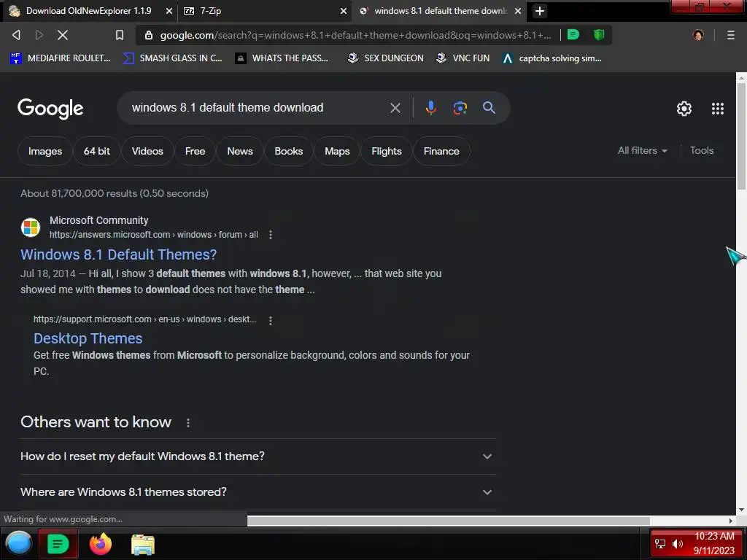Open options dots beside Others want to know
747x560 pixels.
188,423
